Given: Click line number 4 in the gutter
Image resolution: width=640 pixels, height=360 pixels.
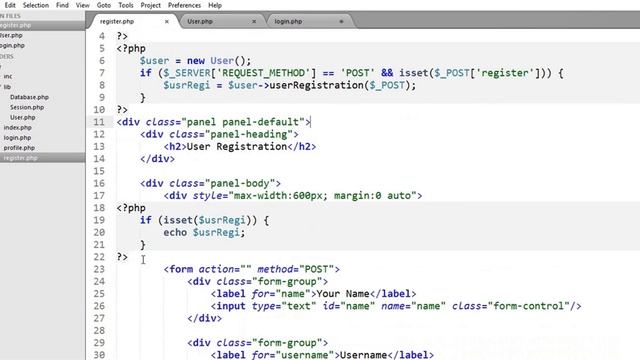Looking at the screenshot, I should (x=102, y=36).
